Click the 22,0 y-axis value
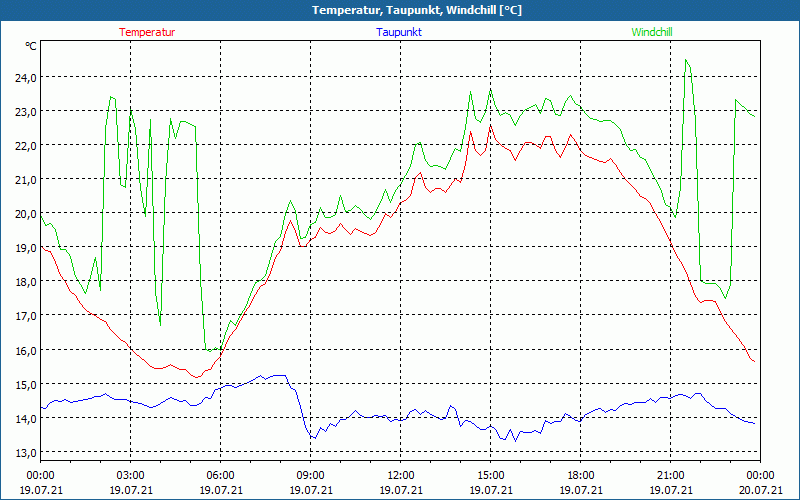The height and width of the screenshot is (500, 800). (x=26, y=146)
